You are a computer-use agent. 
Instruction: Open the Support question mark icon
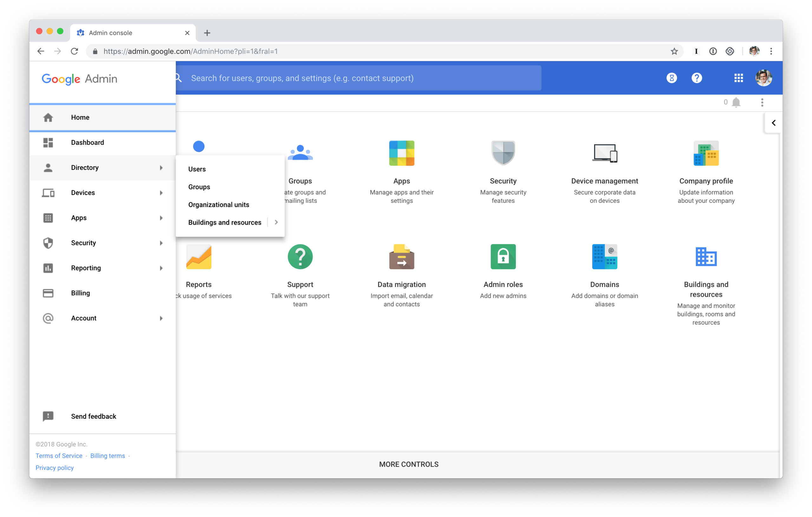300,257
